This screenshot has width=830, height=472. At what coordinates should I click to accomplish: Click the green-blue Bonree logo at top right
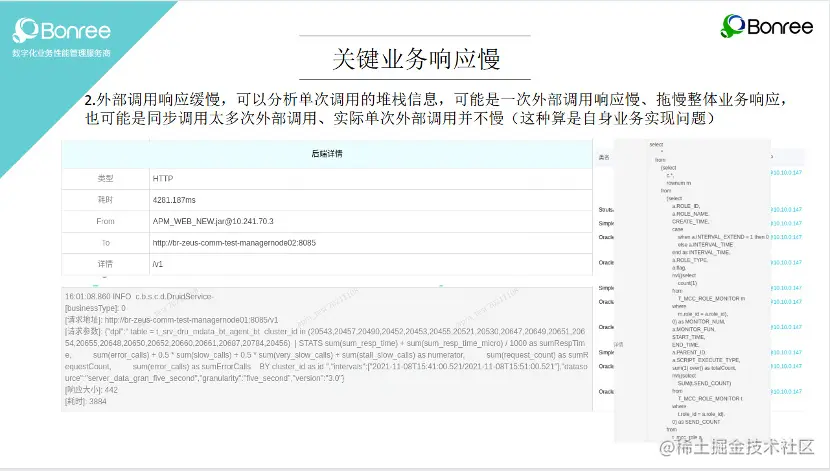pyautogui.click(x=766, y=26)
